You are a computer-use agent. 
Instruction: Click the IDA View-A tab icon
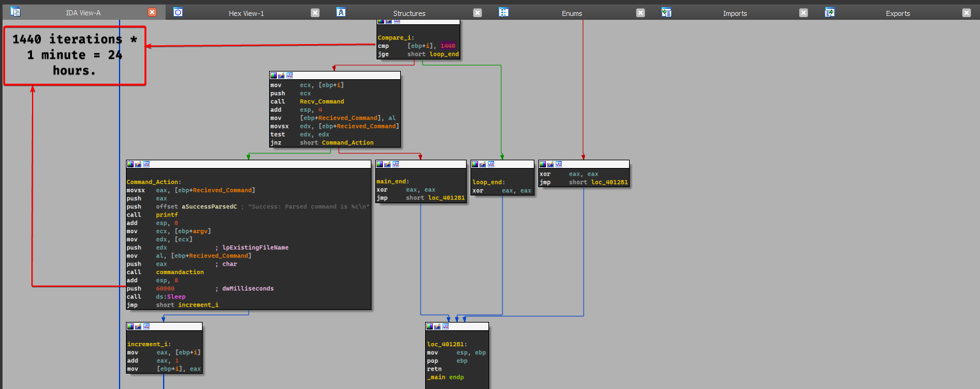(x=15, y=12)
